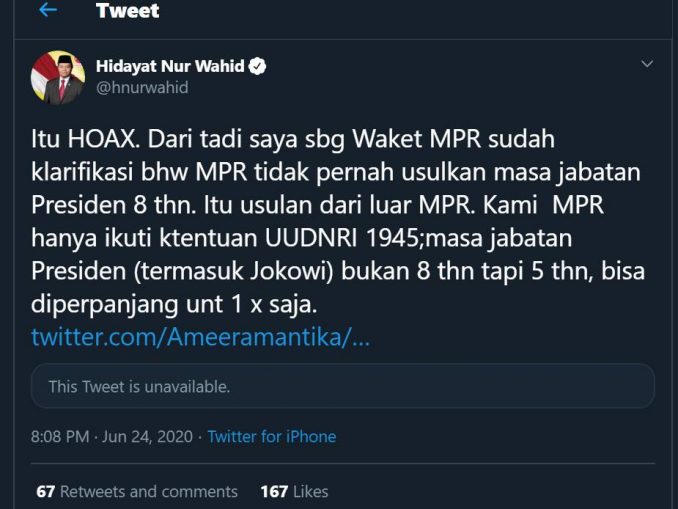Viewport: 678px width, 509px height.
Task: Open the Hidayat Nur Wahid display name
Action: [170, 66]
